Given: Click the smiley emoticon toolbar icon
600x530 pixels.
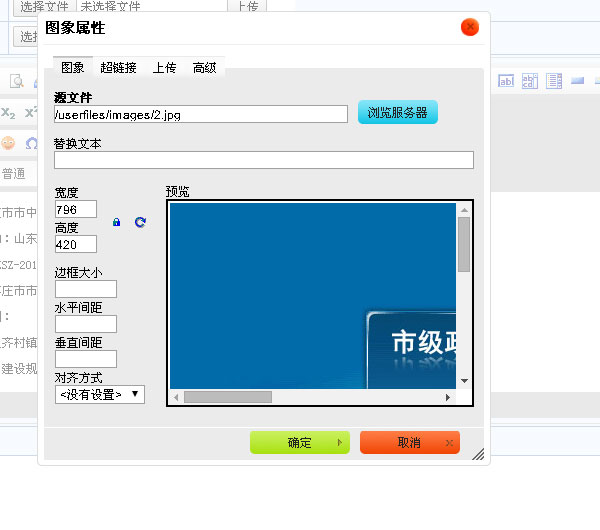Looking at the screenshot, I should click(8, 143).
